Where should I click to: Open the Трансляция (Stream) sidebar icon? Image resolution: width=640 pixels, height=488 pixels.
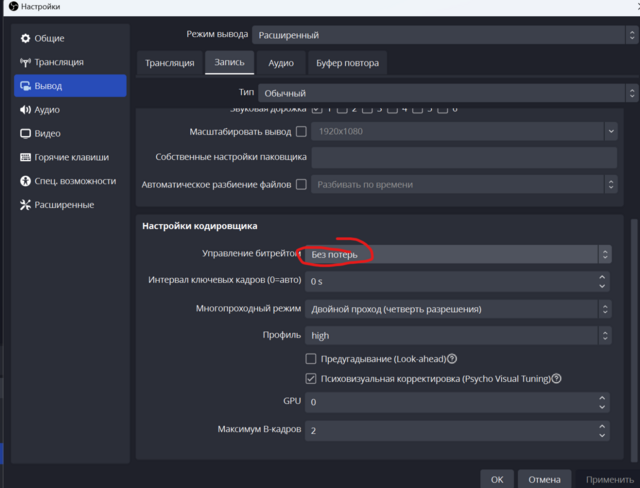[x=25, y=62]
